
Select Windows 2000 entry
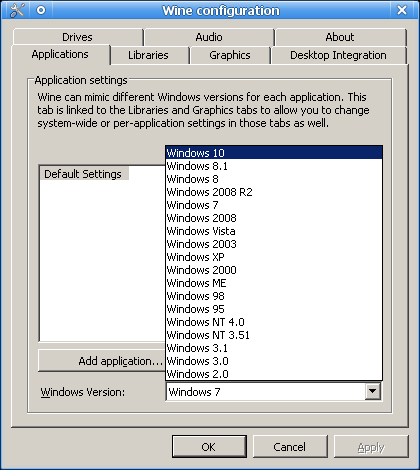(x=274, y=270)
